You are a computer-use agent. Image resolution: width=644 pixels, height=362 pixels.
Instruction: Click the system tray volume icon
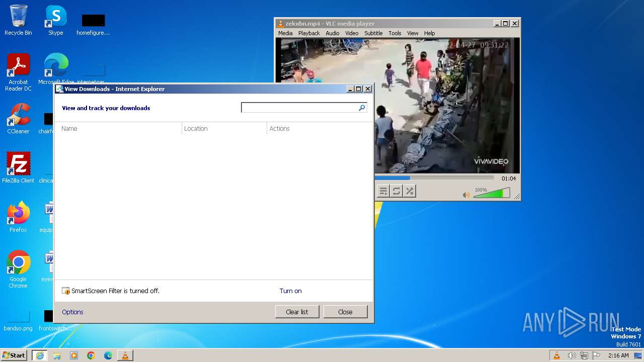point(572,355)
